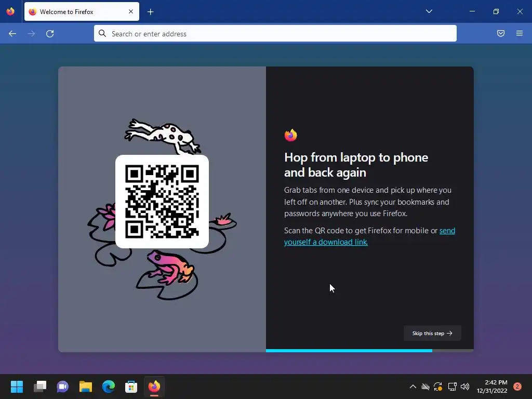Image resolution: width=532 pixels, height=399 pixels.
Task: Open the Save to Pocket icon
Action: click(501, 33)
